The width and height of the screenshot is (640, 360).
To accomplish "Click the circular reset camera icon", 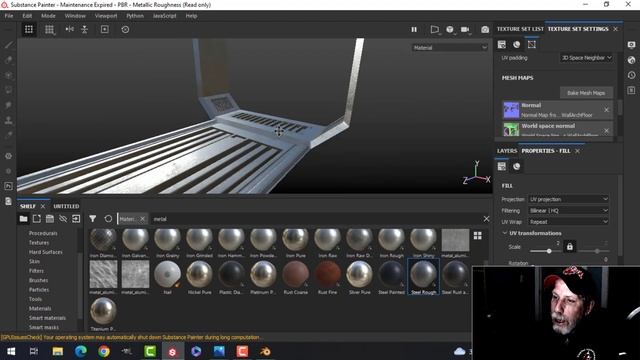I will (x=125, y=29).
